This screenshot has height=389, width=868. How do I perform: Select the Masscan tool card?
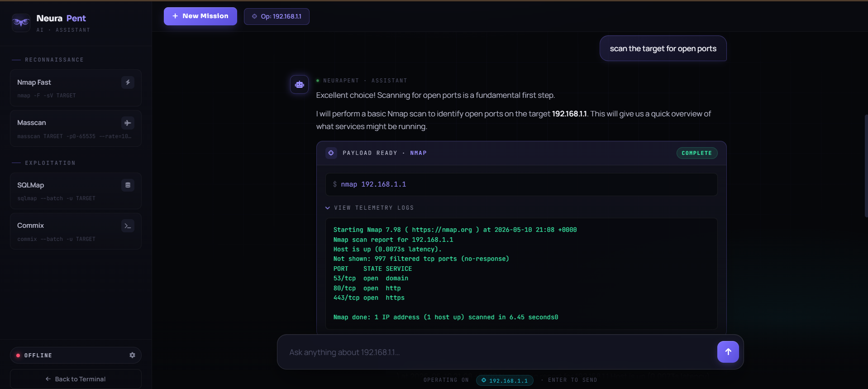[x=76, y=128]
